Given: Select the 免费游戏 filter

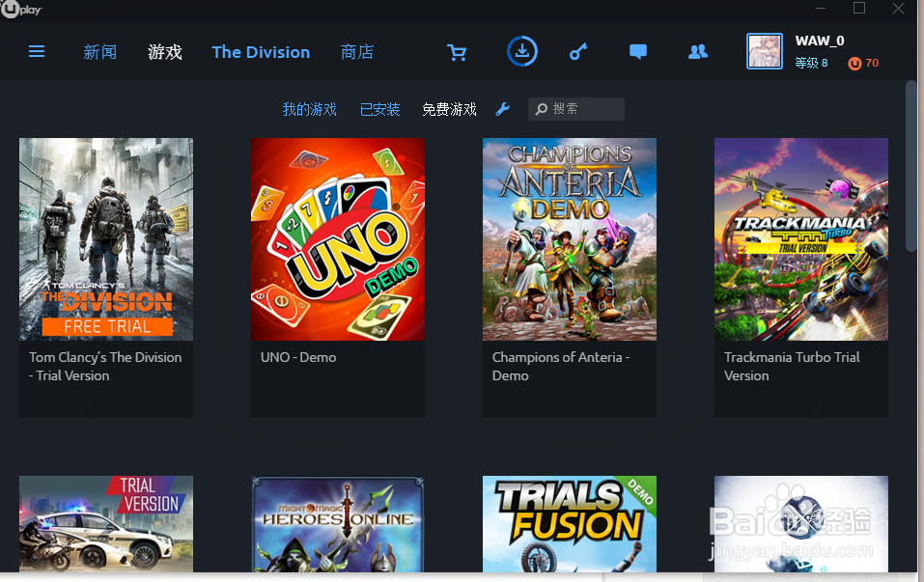Looking at the screenshot, I should [x=449, y=109].
